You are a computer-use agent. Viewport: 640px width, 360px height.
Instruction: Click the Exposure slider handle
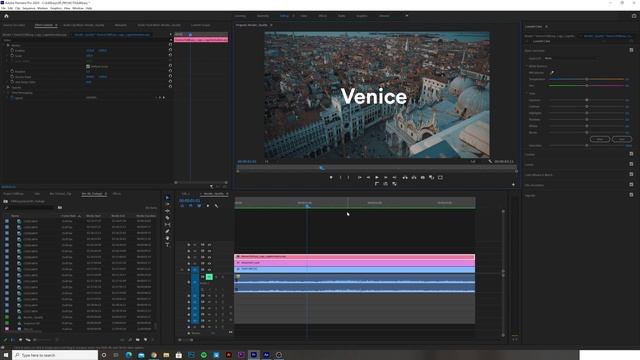click(x=587, y=100)
